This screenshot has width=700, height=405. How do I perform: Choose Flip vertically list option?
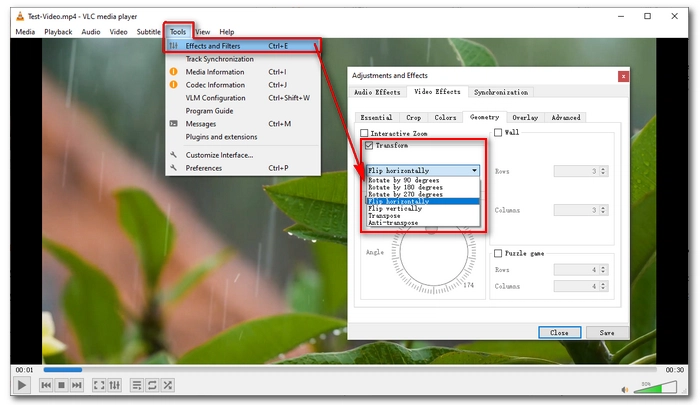[x=423, y=209]
